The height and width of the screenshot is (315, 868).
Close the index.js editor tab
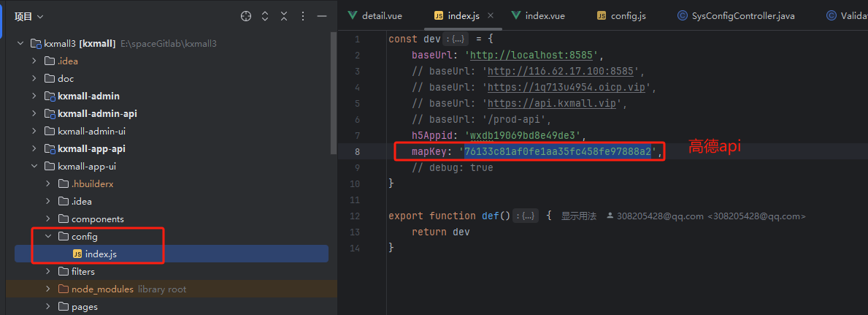coord(491,15)
